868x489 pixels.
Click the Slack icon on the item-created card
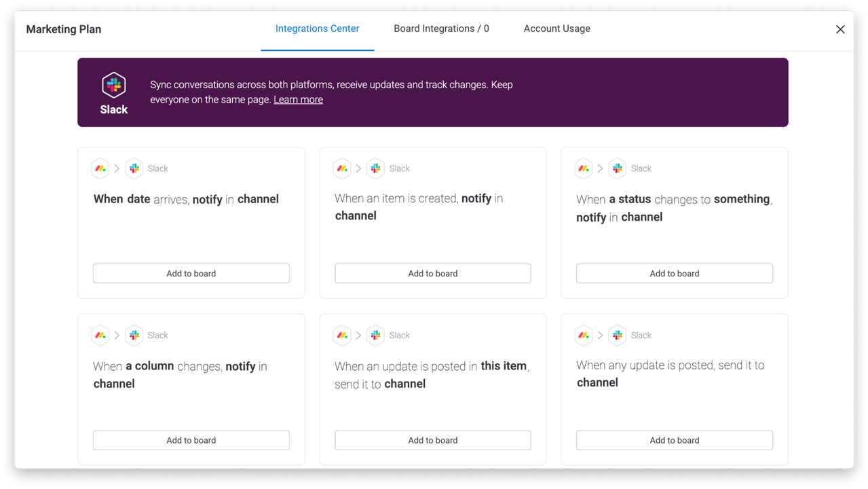point(375,168)
